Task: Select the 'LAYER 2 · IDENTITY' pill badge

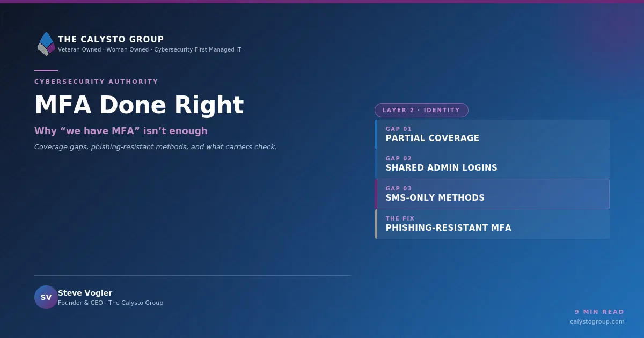Action: coord(421,110)
